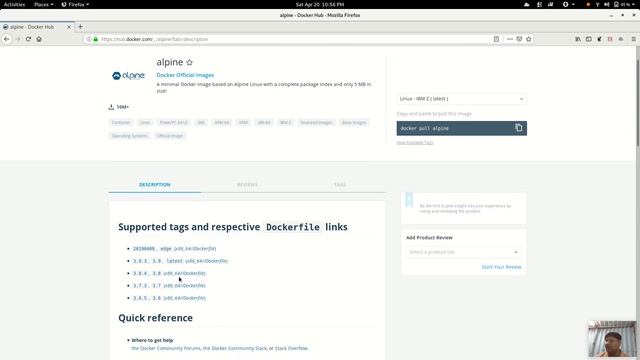Viewport: 640px width, 360px height.
Task: Show the Firefox sidebars icon
Action: 589,39
